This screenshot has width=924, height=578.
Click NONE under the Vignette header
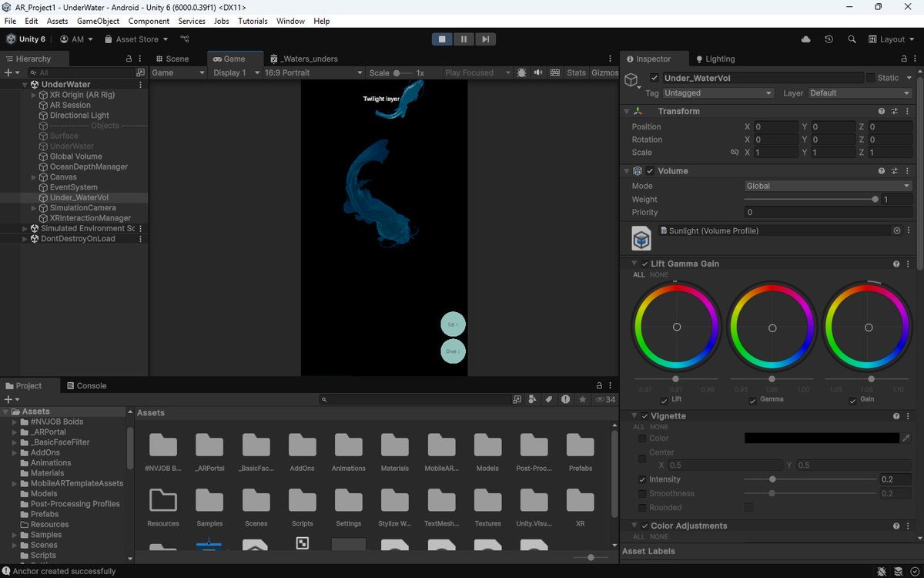click(x=659, y=427)
